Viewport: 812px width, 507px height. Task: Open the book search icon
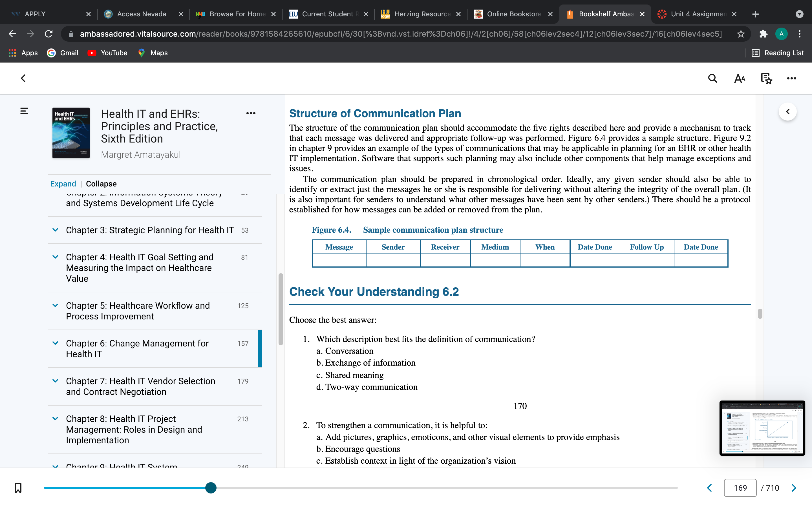pyautogui.click(x=712, y=79)
